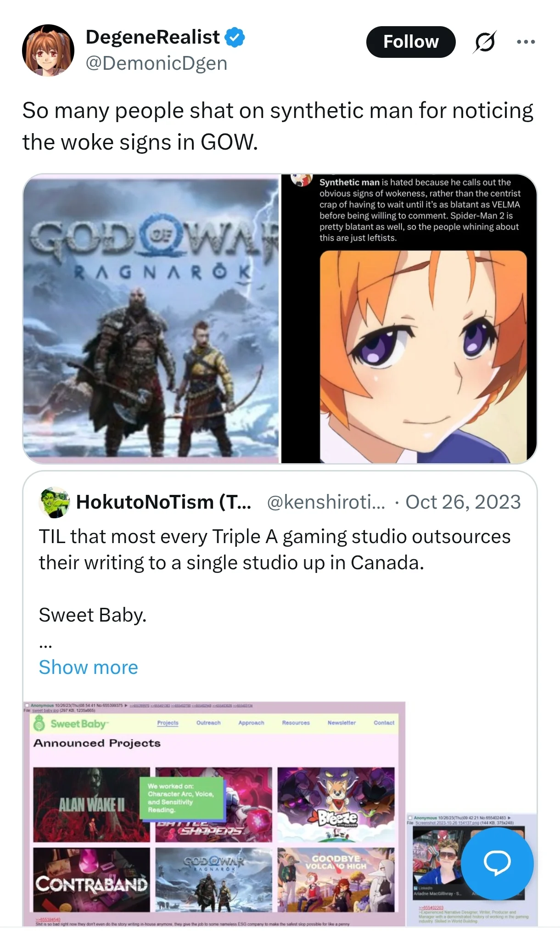Open the quoted tweet's Oct 26, 2023 date
This screenshot has height=931, width=560.
(x=463, y=502)
